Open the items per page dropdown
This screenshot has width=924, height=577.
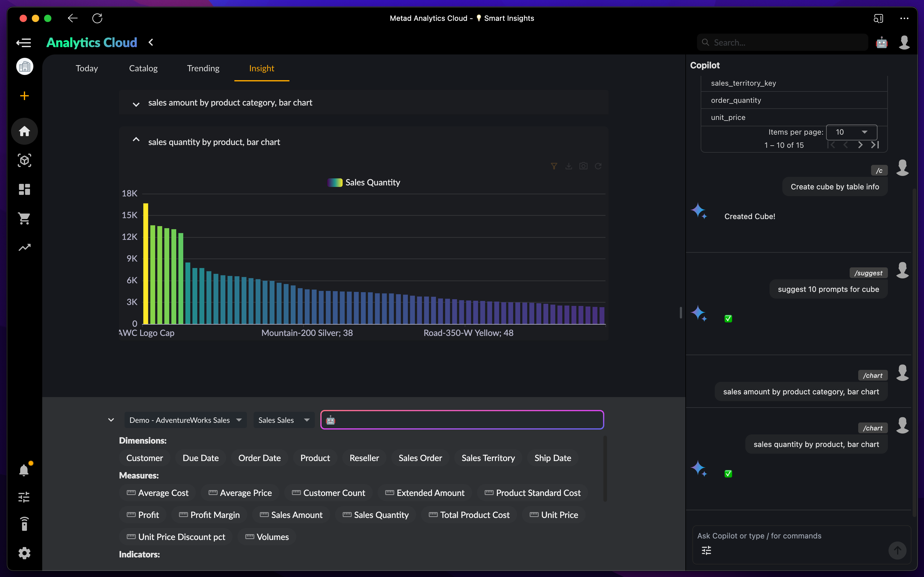pyautogui.click(x=851, y=132)
